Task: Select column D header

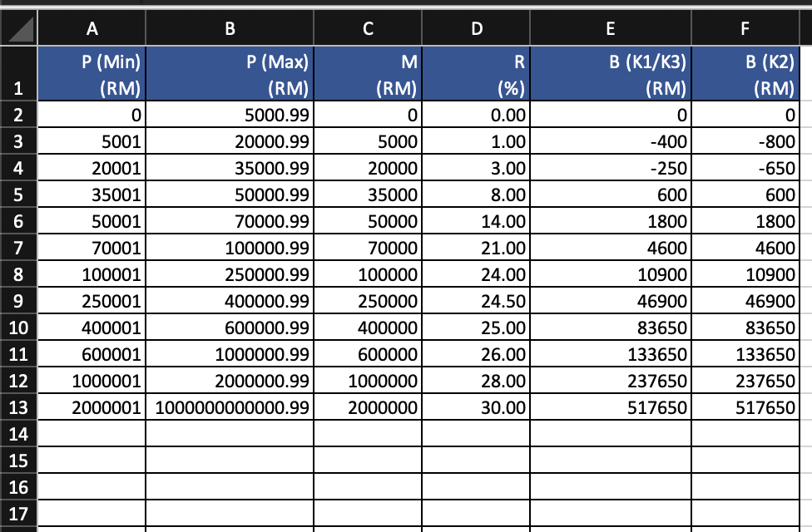Action: pos(477,28)
